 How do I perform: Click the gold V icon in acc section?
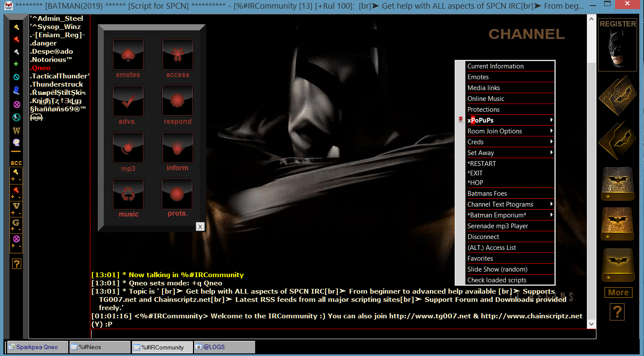tap(16, 206)
